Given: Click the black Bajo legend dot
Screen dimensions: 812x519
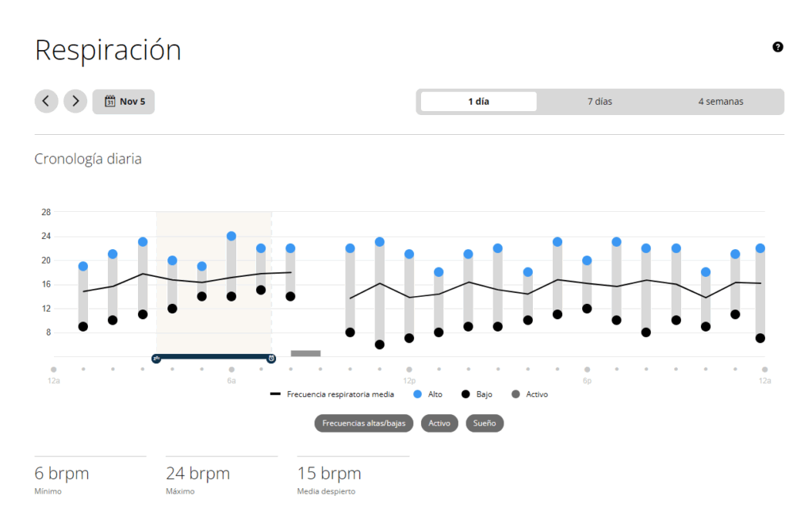Looking at the screenshot, I should click(x=466, y=394).
